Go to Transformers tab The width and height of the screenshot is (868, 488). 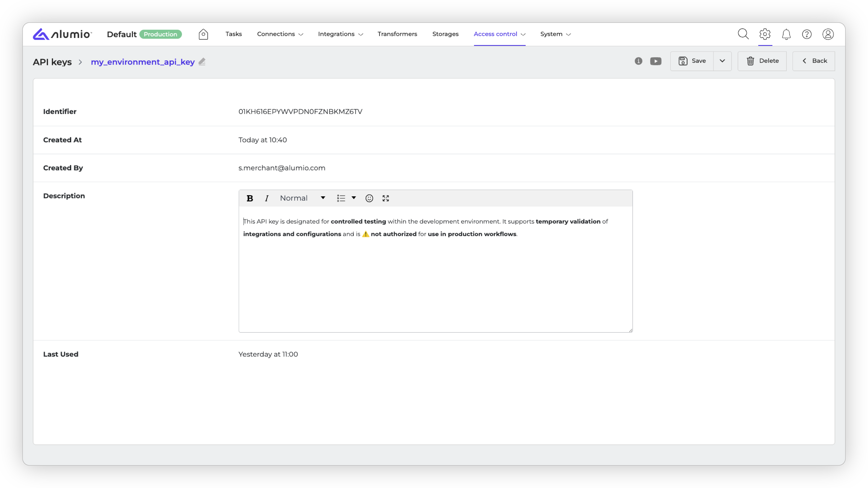(x=397, y=34)
